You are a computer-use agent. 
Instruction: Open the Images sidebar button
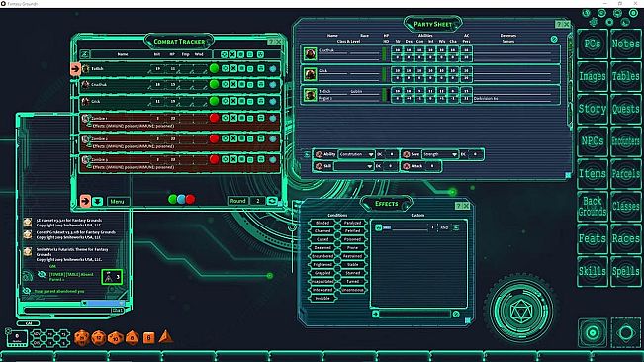tap(593, 76)
